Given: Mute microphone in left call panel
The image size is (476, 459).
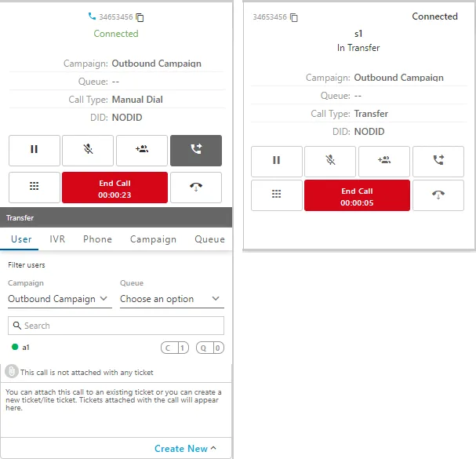Looking at the screenshot, I should (88, 151).
